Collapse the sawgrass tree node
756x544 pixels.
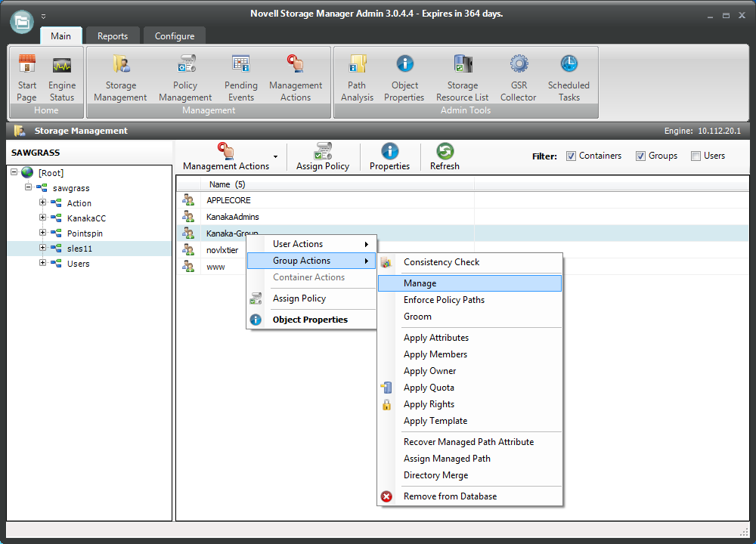29,187
